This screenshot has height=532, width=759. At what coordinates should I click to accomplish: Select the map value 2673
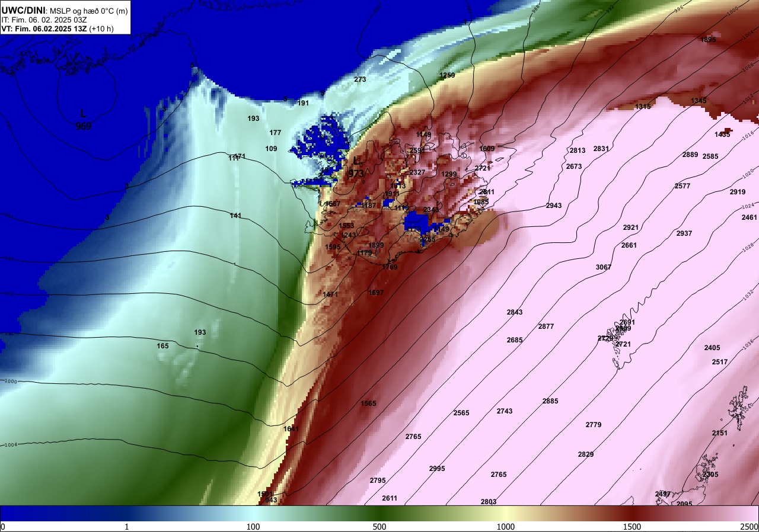tap(573, 166)
